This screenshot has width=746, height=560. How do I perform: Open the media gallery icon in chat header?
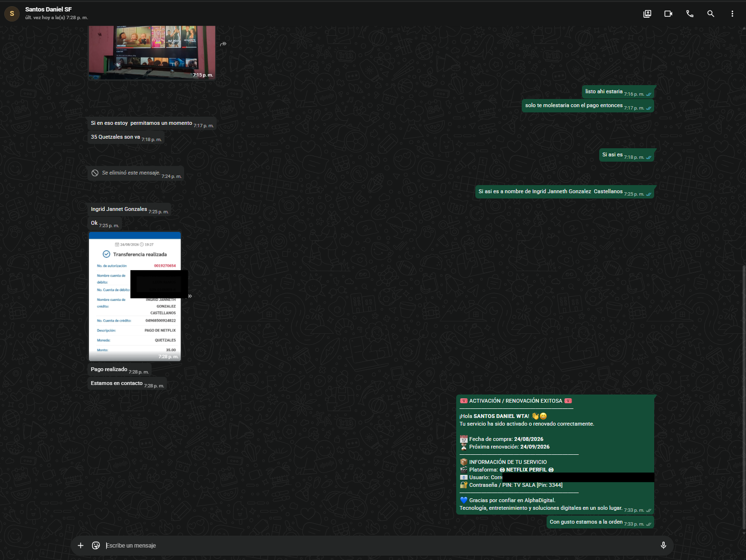coord(647,14)
